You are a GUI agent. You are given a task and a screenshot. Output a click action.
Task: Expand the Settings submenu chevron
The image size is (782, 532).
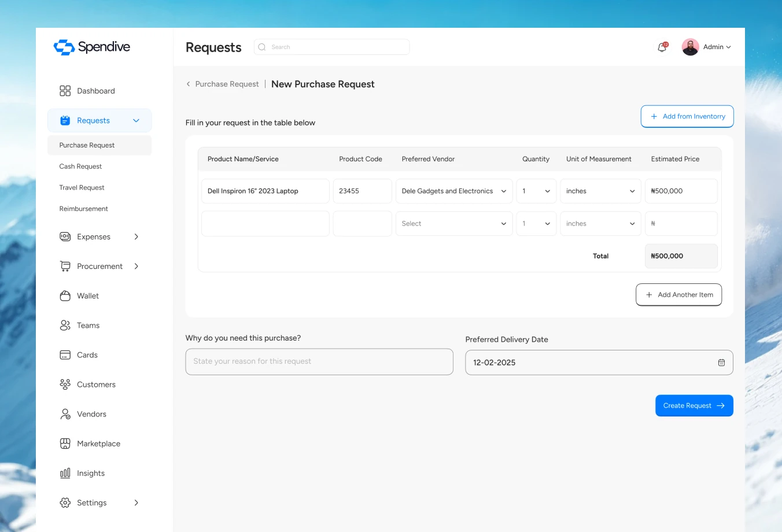pyautogui.click(x=137, y=503)
